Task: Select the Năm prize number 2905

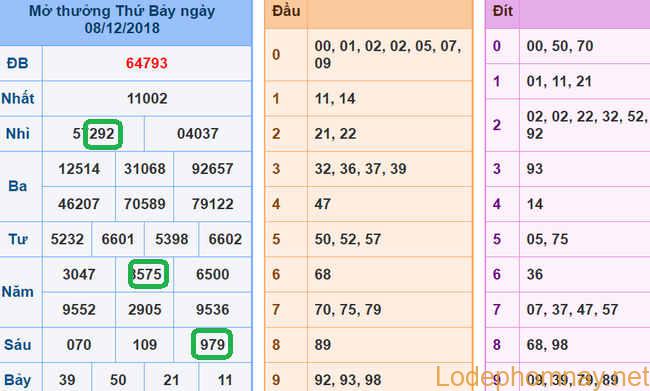Action: click(145, 310)
